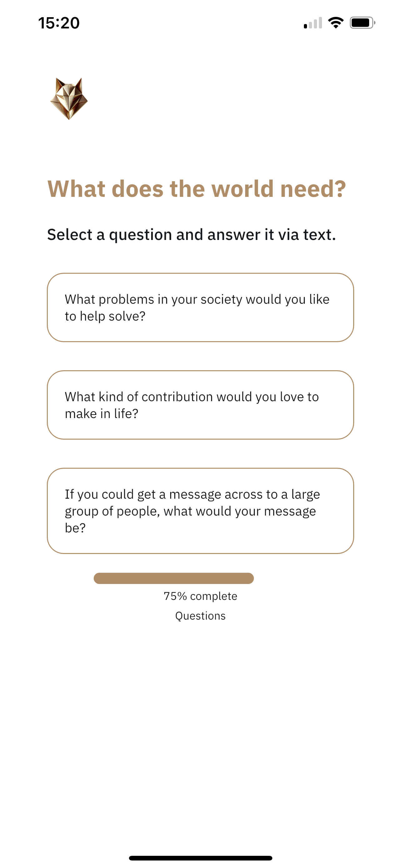Click the 'be?' text in third card
The height and width of the screenshot is (868, 401).
click(75, 528)
